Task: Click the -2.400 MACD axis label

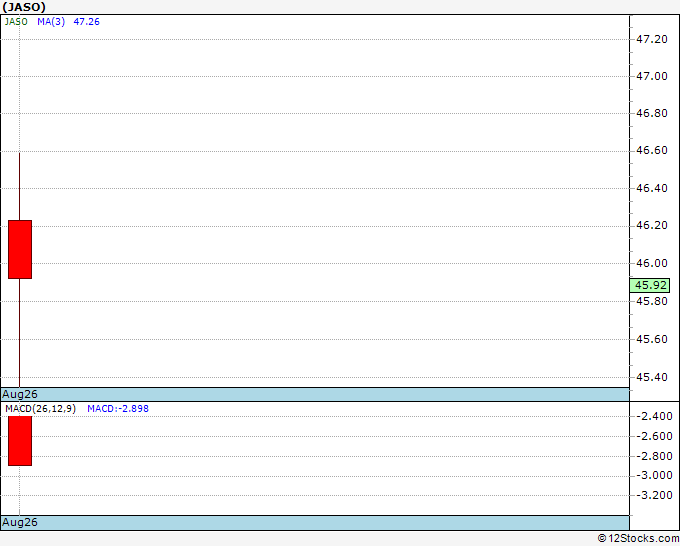Action: 654,416
